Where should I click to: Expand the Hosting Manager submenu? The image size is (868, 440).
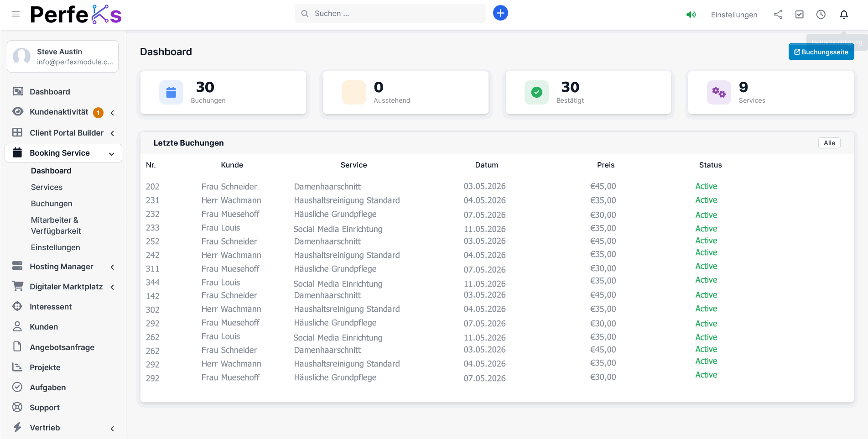112,267
